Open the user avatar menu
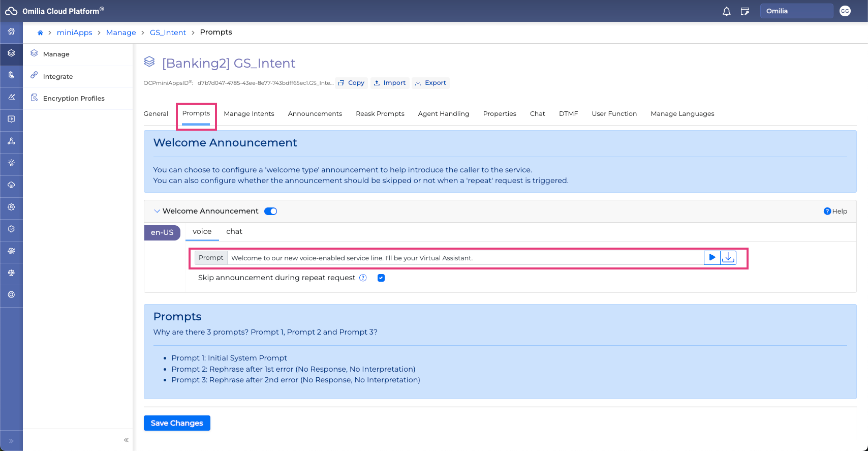Screen dimensions: 868x451 pos(845,11)
